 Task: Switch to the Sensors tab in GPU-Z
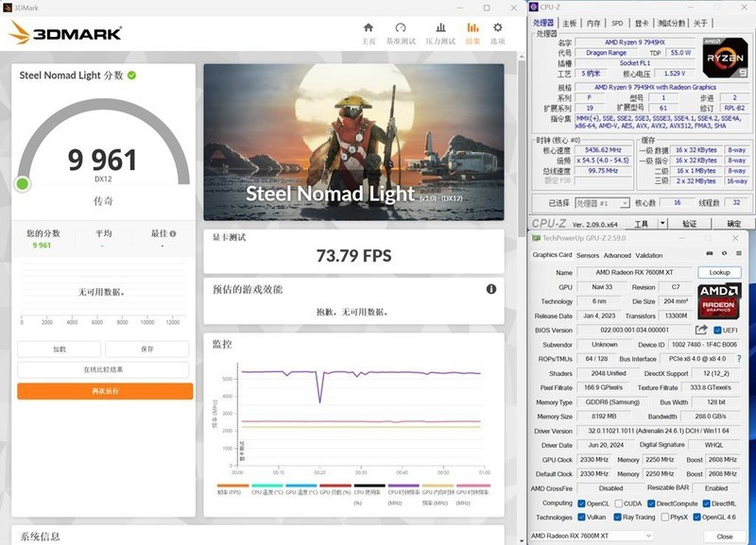(x=588, y=255)
